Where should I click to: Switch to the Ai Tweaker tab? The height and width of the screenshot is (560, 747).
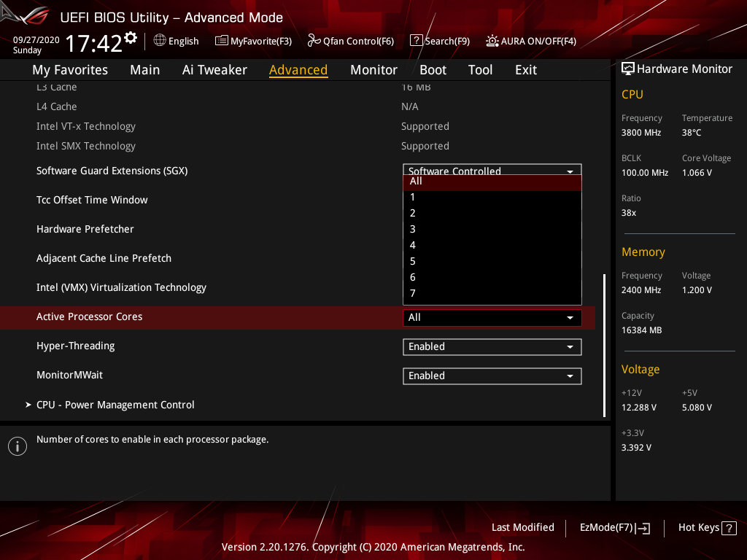click(x=214, y=70)
